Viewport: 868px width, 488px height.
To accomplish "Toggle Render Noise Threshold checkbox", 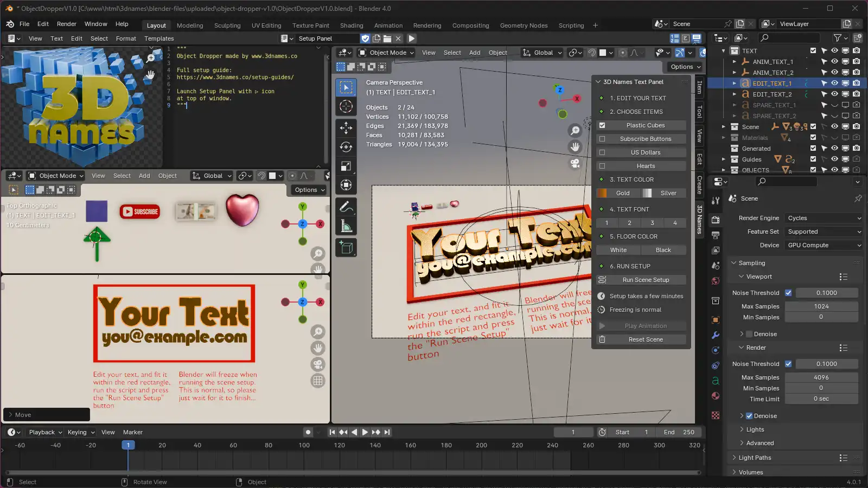I will pos(788,364).
